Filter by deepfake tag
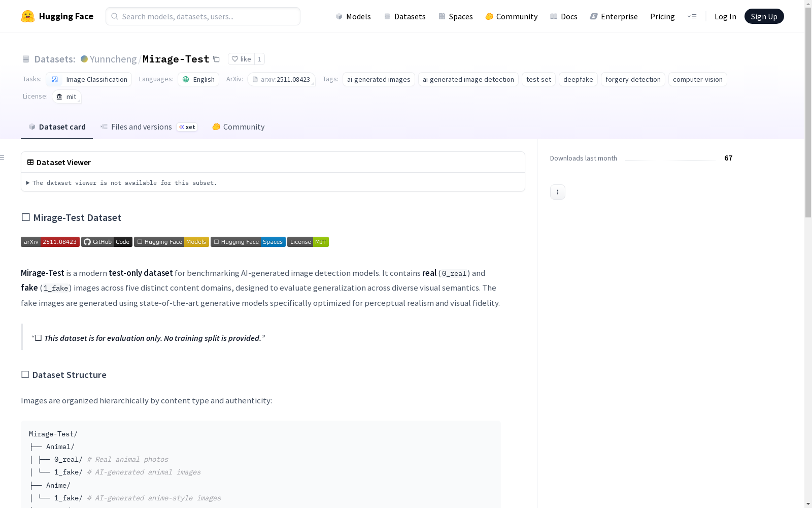This screenshot has height=508, width=812. click(x=578, y=79)
